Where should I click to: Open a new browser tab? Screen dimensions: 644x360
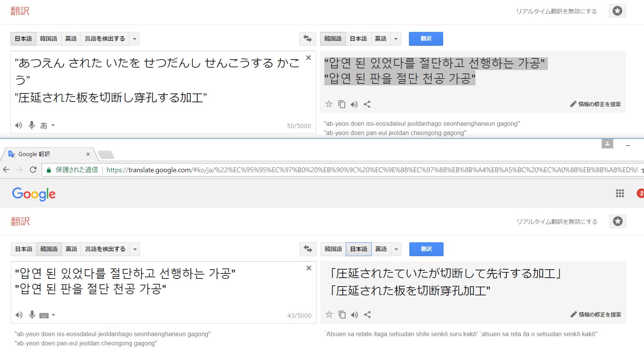[x=106, y=155]
